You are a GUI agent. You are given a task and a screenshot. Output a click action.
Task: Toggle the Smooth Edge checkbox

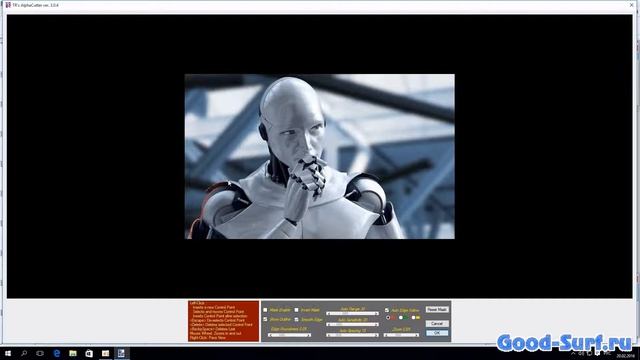click(x=296, y=320)
